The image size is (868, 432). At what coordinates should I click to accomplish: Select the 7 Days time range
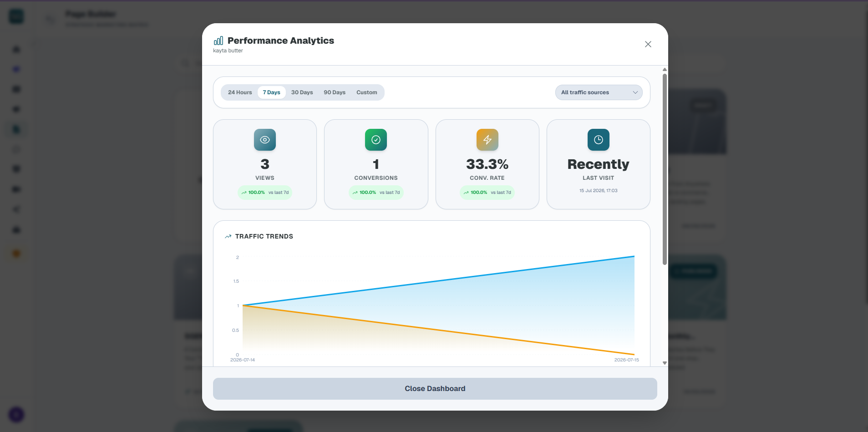(x=271, y=92)
